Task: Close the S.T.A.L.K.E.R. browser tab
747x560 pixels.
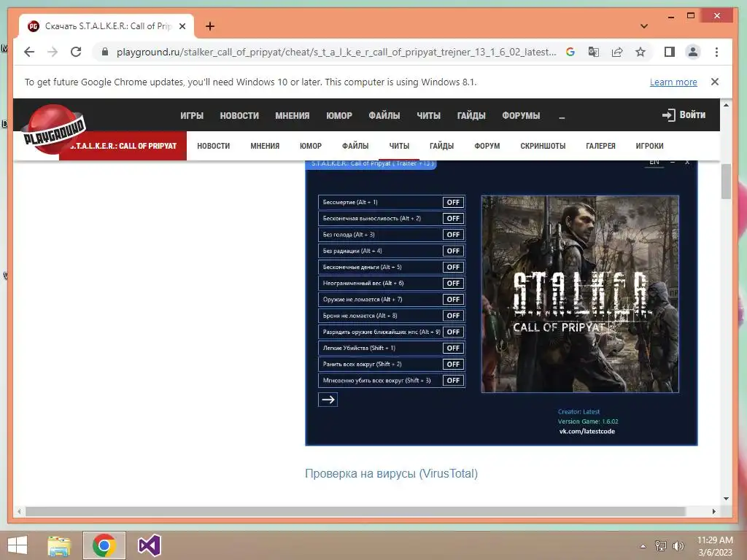Action: point(182,26)
